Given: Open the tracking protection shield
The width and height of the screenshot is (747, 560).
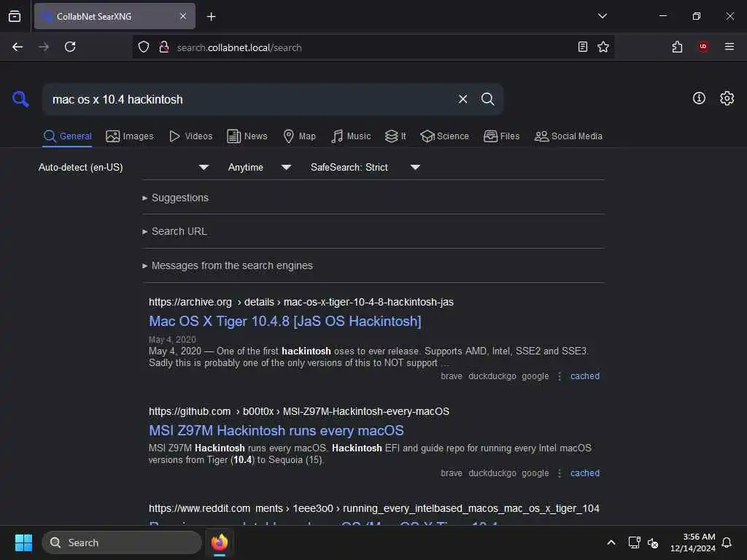Looking at the screenshot, I should 144,47.
